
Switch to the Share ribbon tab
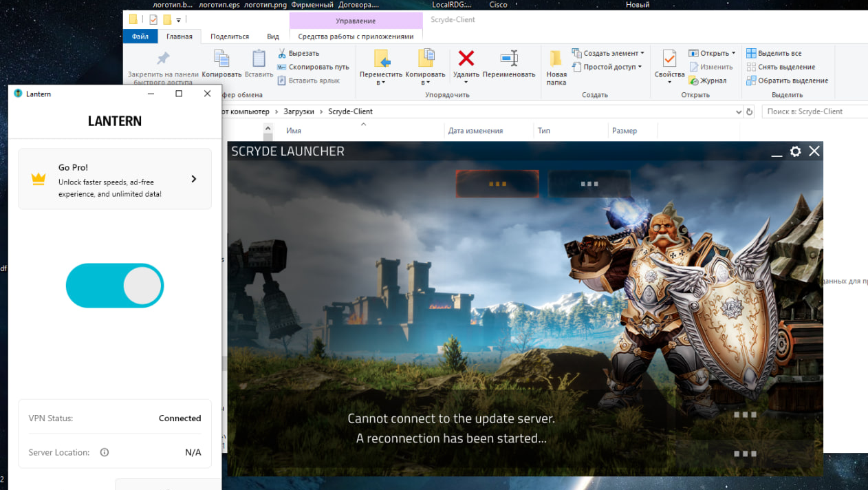coord(230,36)
